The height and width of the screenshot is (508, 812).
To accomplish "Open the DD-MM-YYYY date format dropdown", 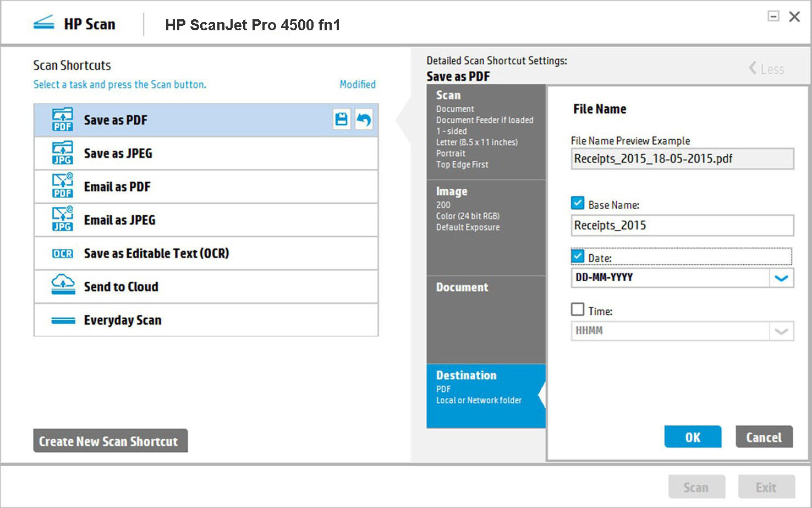I will tap(781, 278).
